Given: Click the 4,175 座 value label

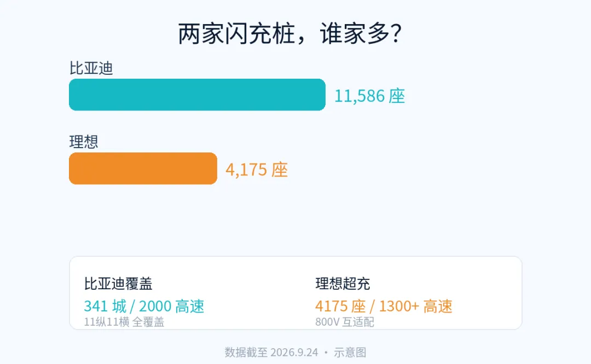Looking at the screenshot, I should tap(256, 170).
